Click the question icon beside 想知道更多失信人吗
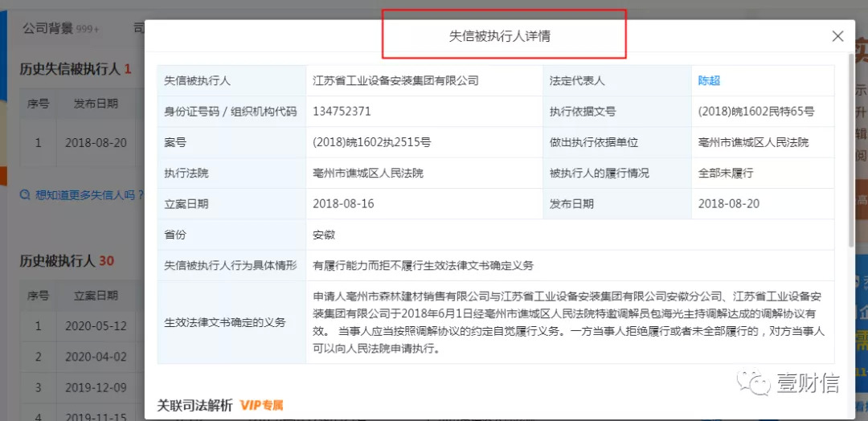868x421 pixels. click(x=26, y=194)
